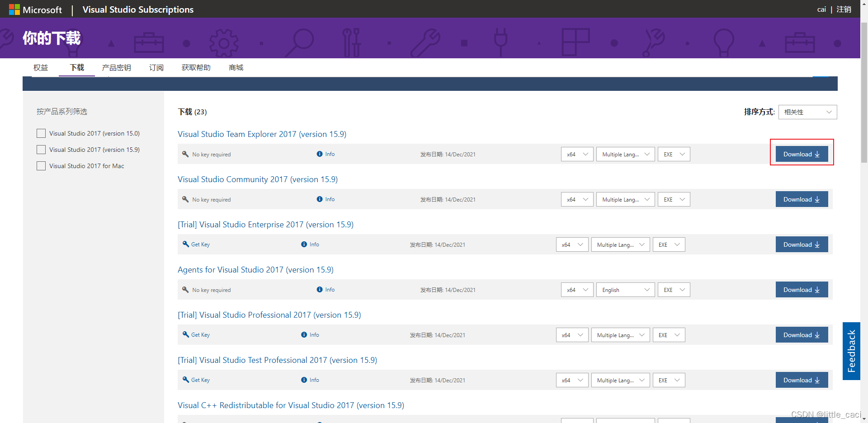Download Visual Studio Professional 2017 trial
Screen dimensions: 868x423
click(802, 335)
